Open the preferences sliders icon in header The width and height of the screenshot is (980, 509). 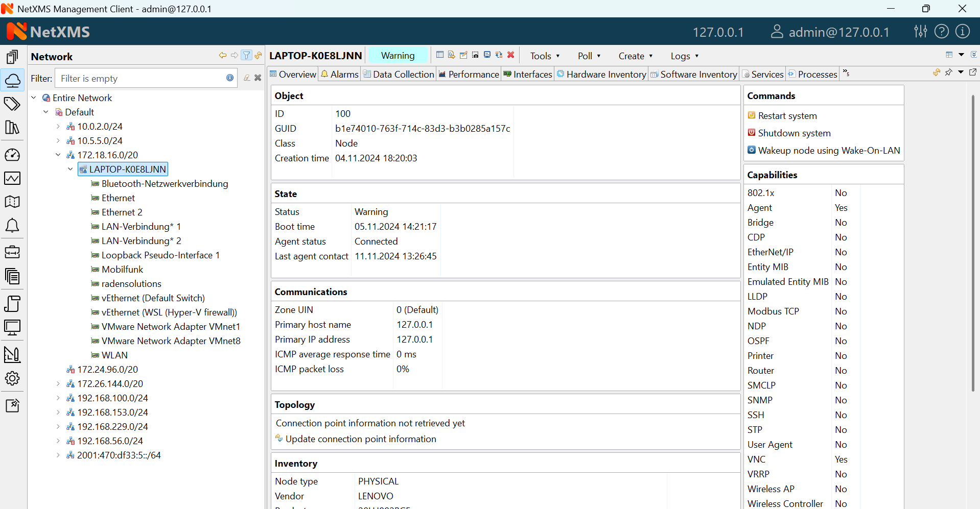point(920,32)
